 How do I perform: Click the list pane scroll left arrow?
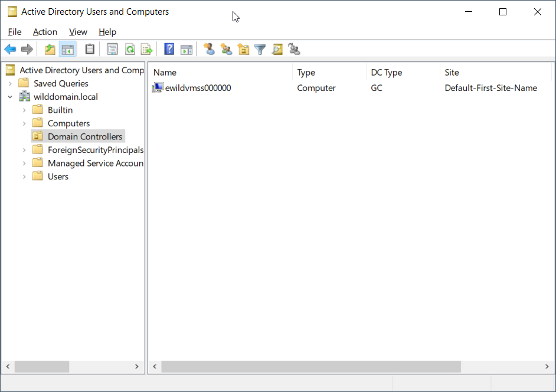[x=155, y=367]
